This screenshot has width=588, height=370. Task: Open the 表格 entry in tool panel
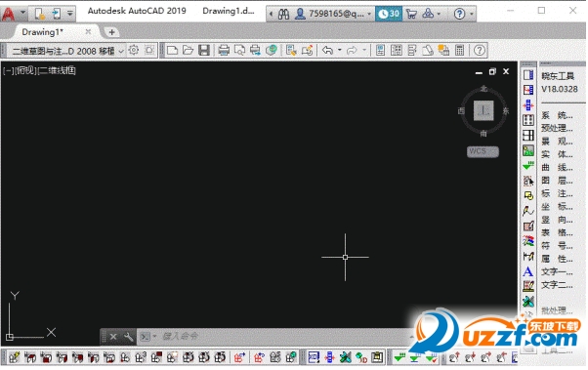click(x=557, y=232)
